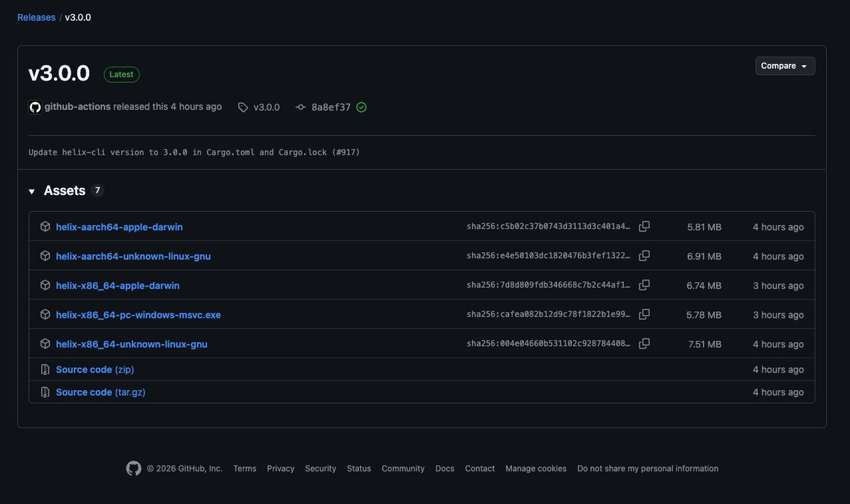Click package icon beside helix-x86_64-pc-windows-msvc.exe
850x504 pixels.
click(45, 314)
